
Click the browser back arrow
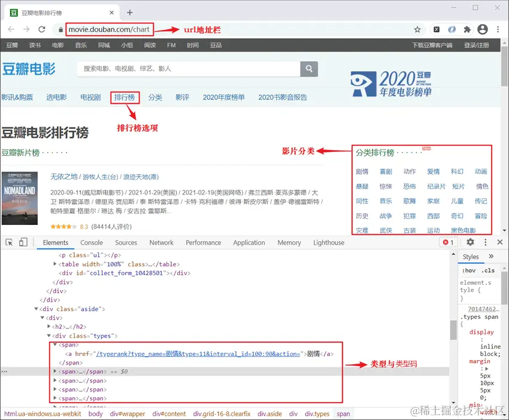tap(11, 30)
